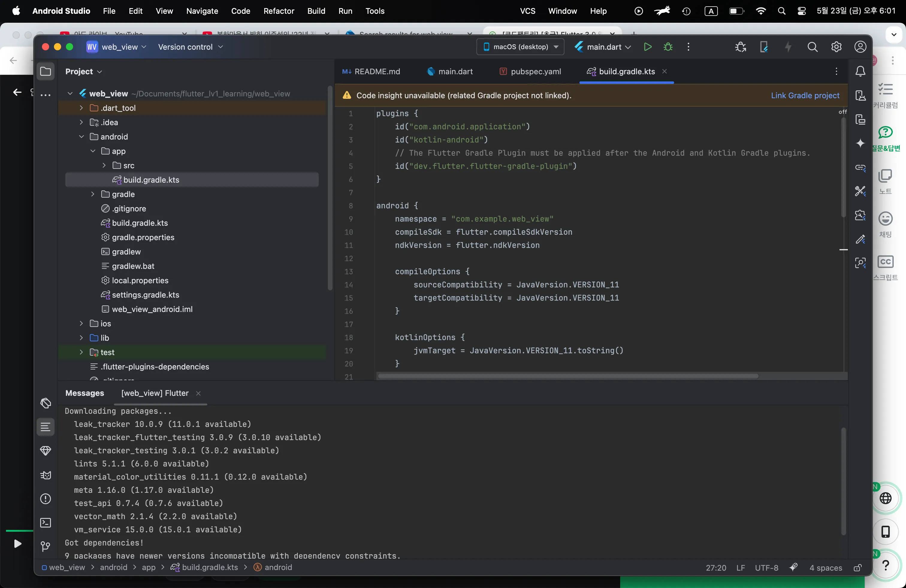906x588 pixels.
Task: Toggle the read-only lock icon in status bar
Action: (858, 568)
